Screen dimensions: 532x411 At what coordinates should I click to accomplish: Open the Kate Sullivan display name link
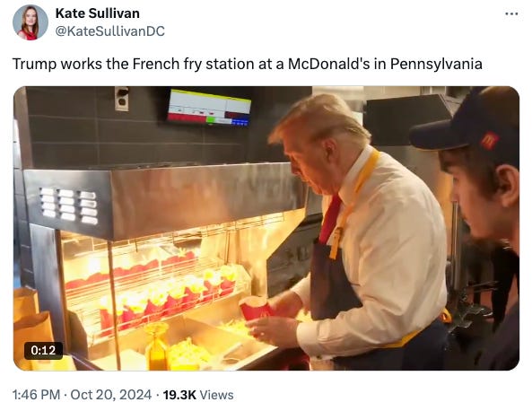click(98, 13)
